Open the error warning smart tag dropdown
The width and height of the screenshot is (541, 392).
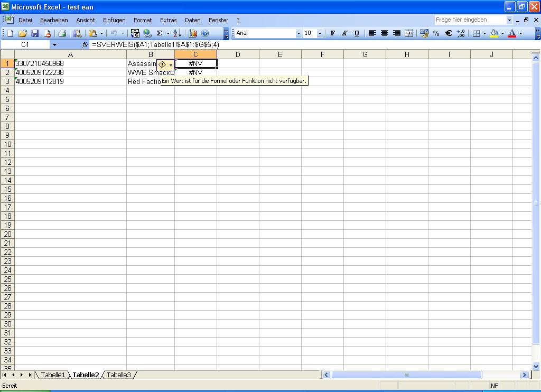point(171,65)
